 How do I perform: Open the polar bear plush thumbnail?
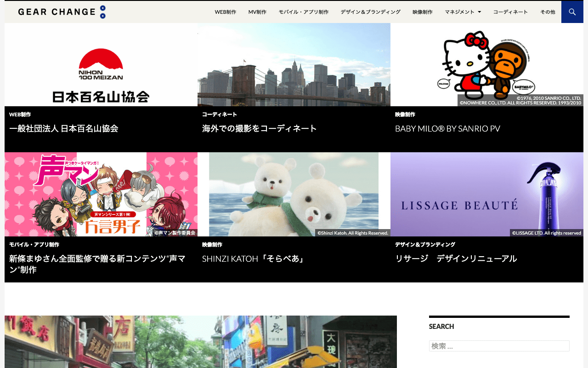(x=294, y=194)
